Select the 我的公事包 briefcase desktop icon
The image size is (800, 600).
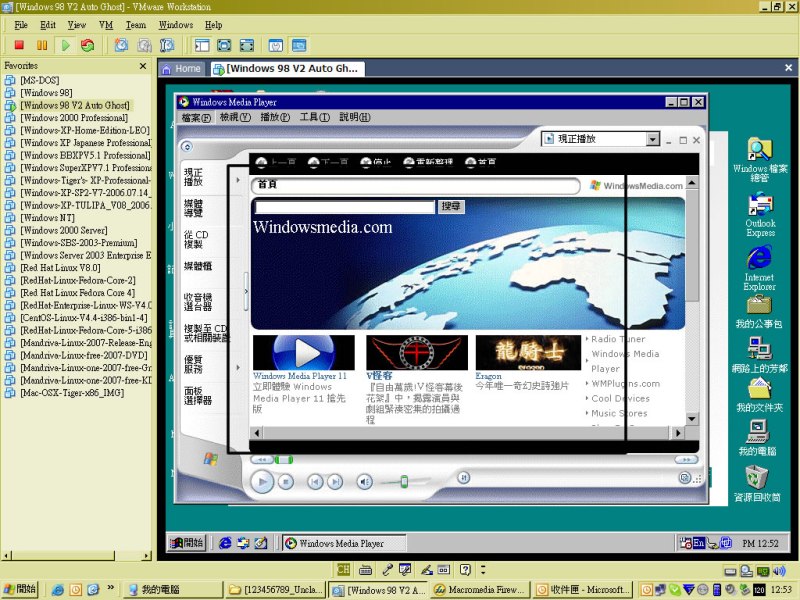point(759,312)
